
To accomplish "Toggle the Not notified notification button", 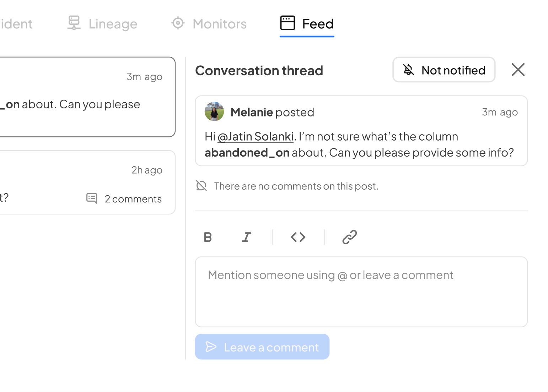I will pos(444,70).
